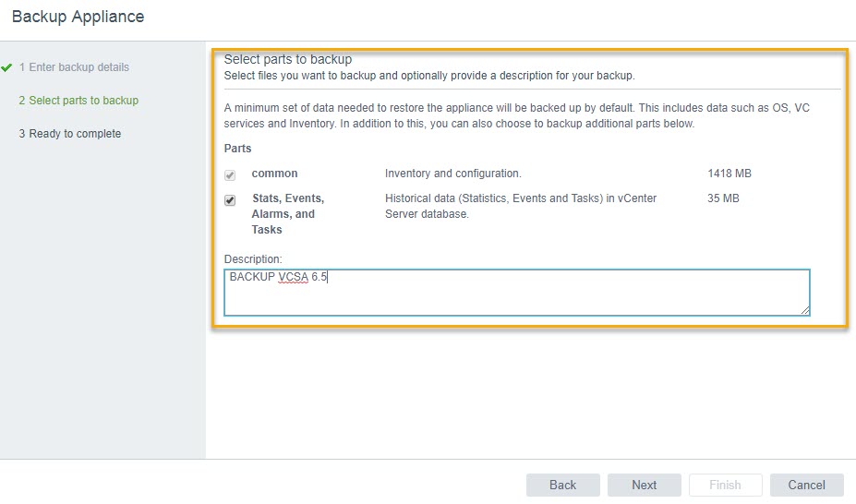Proceed with the Next button
Viewport: 856px width, 504px height.
(644, 485)
